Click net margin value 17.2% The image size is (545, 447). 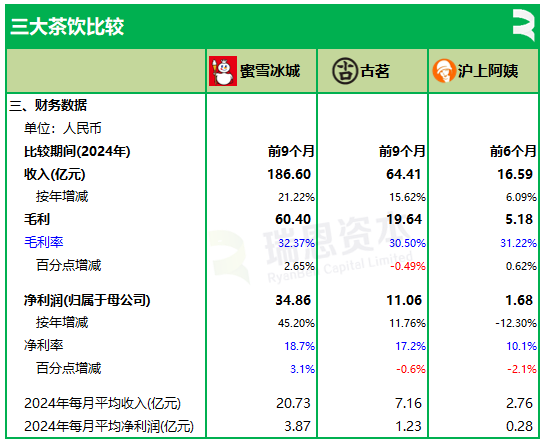pyautogui.click(x=410, y=346)
